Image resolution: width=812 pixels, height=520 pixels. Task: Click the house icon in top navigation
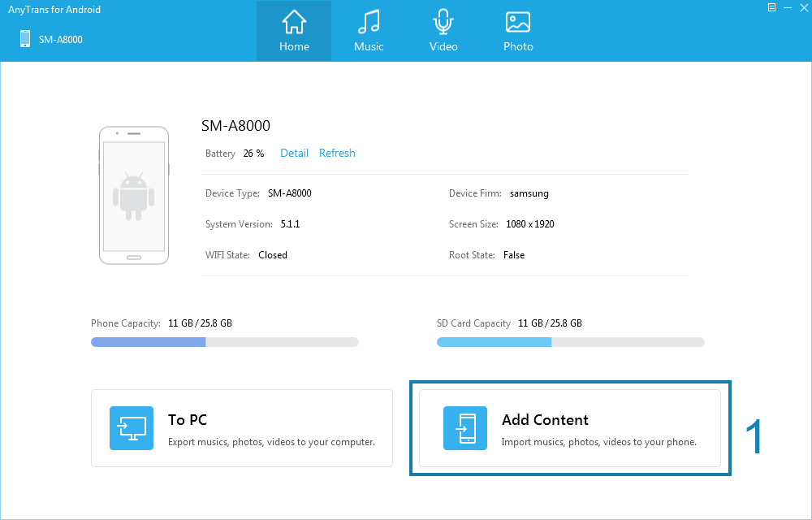(294, 22)
